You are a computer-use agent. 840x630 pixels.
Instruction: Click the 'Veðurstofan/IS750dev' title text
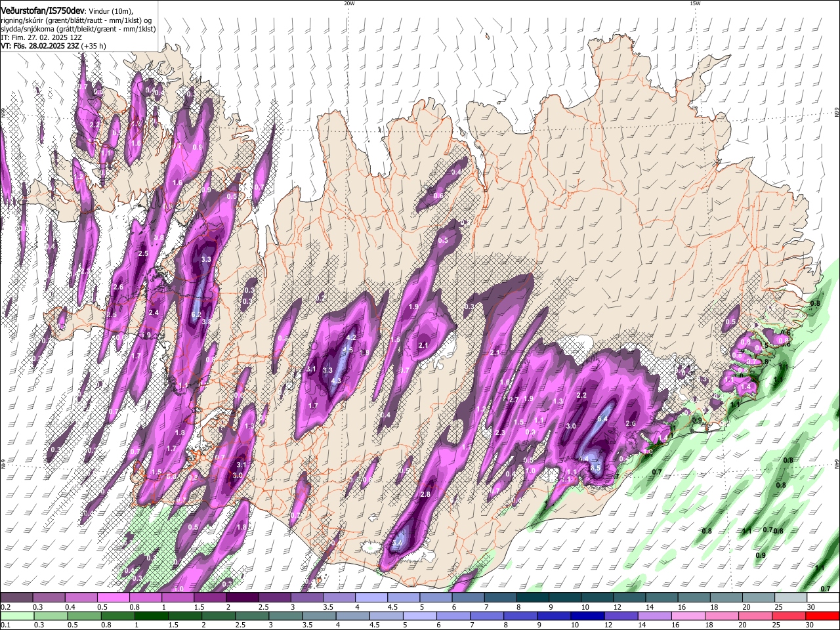coord(43,10)
